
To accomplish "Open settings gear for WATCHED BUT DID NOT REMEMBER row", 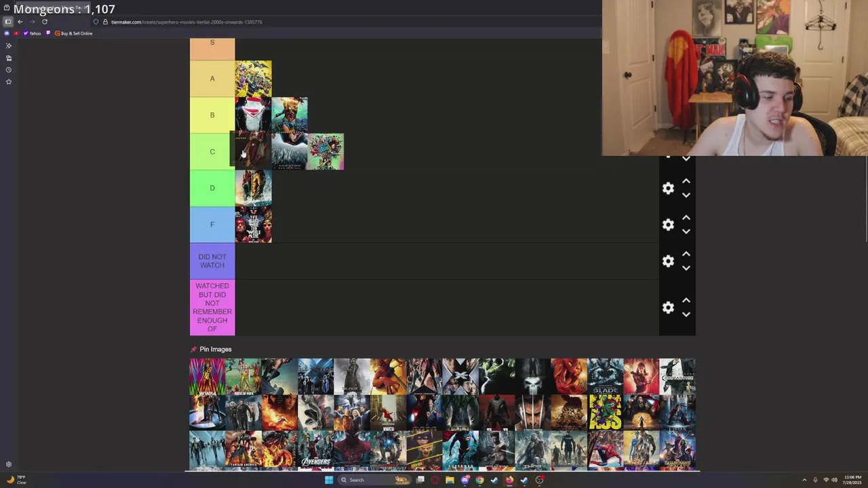I will [x=668, y=308].
